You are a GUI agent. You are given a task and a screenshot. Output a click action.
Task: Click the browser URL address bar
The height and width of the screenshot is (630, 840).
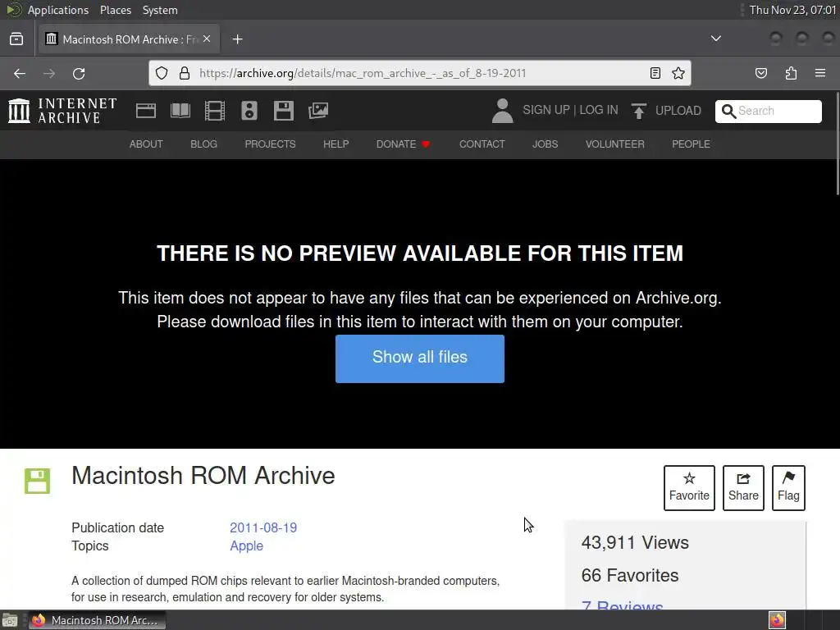[x=419, y=73]
